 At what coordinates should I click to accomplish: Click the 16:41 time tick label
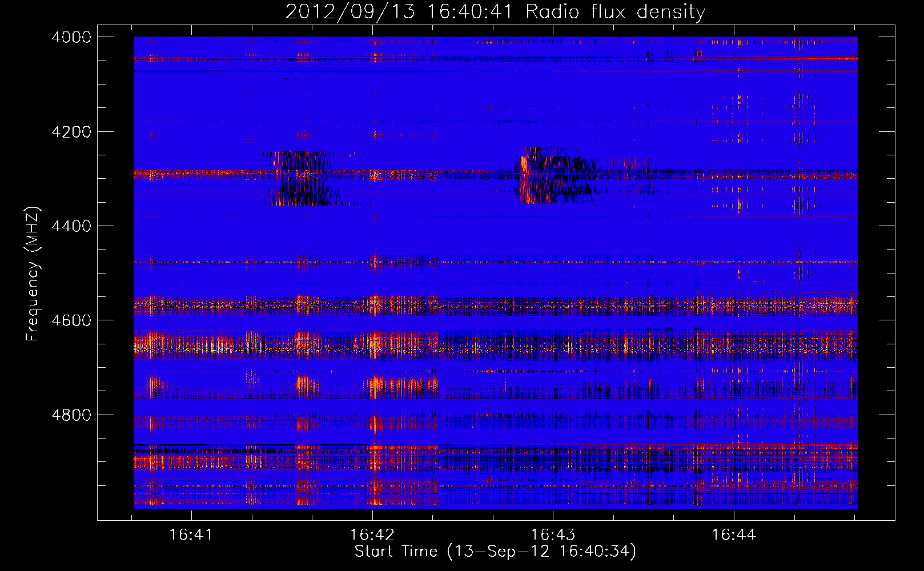(x=191, y=534)
